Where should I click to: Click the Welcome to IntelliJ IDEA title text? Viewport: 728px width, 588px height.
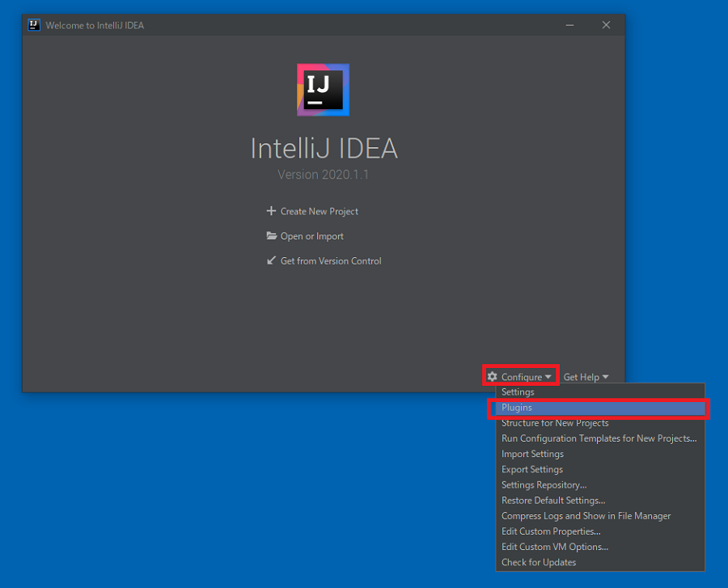95,26
